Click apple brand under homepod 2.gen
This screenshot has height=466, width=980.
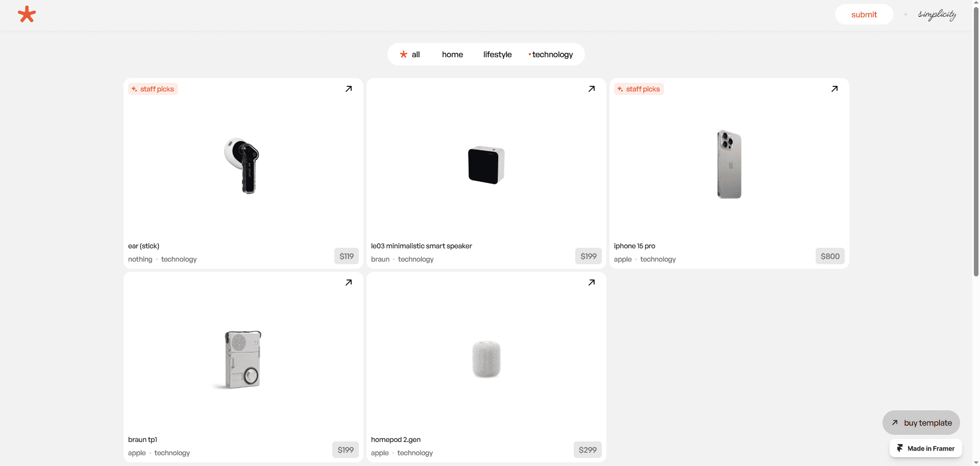[380, 453]
